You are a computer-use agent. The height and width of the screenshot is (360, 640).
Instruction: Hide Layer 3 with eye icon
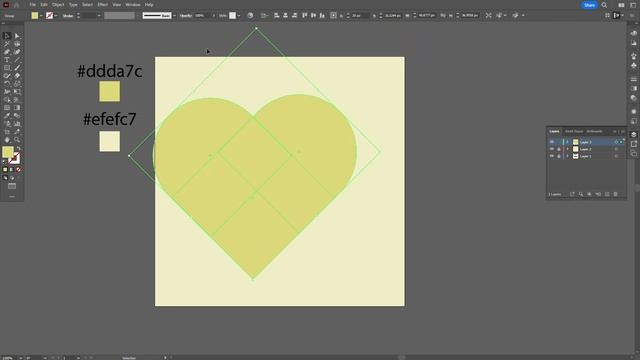click(x=552, y=142)
